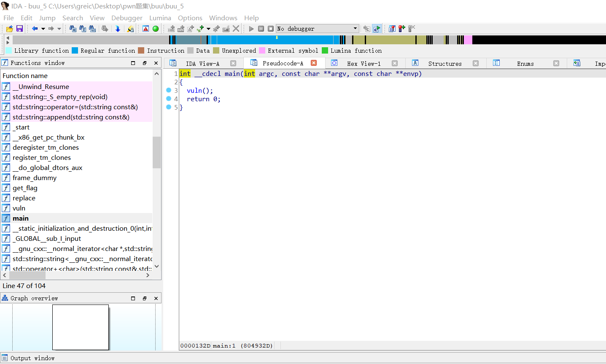Click the green circle toolbar icon

pyautogui.click(x=156, y=29)
